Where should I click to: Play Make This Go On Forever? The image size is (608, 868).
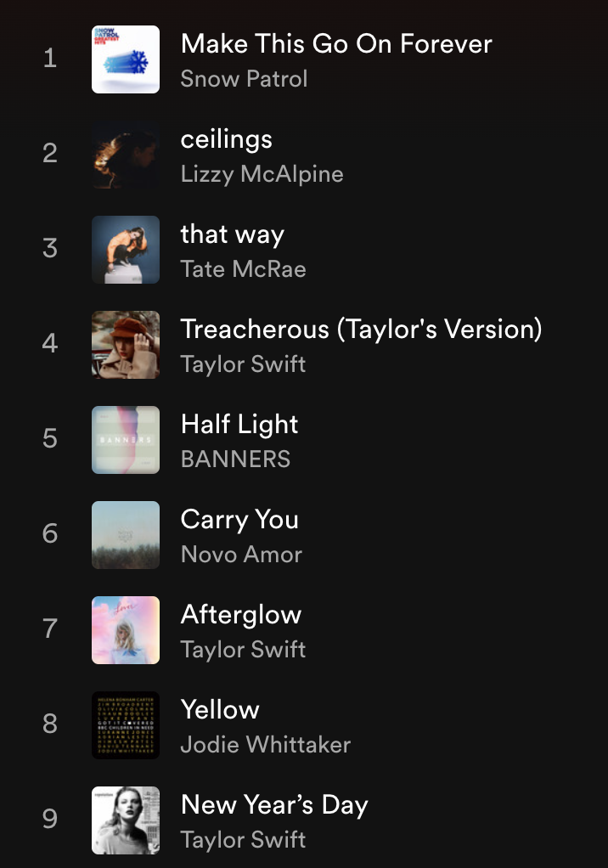click(x=336, y=43)
